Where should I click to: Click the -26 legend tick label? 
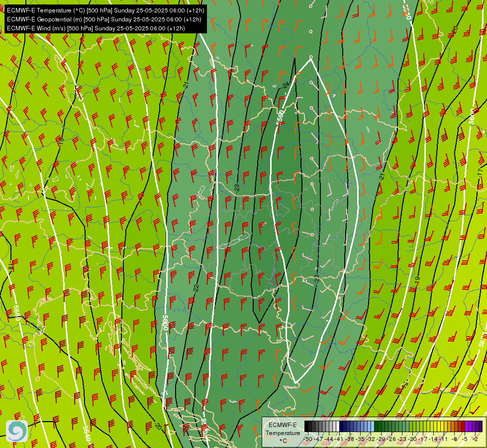pyautogui.click(x=391, y=439)
